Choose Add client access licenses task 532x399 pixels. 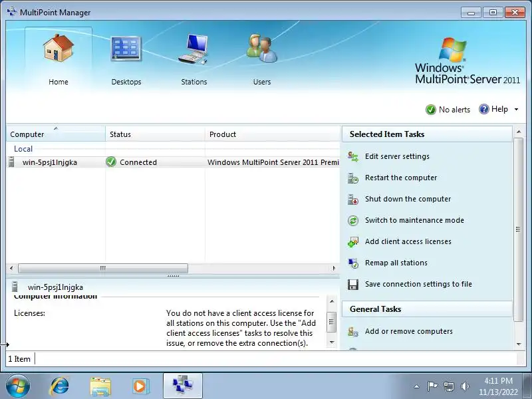tap(408, 241)
